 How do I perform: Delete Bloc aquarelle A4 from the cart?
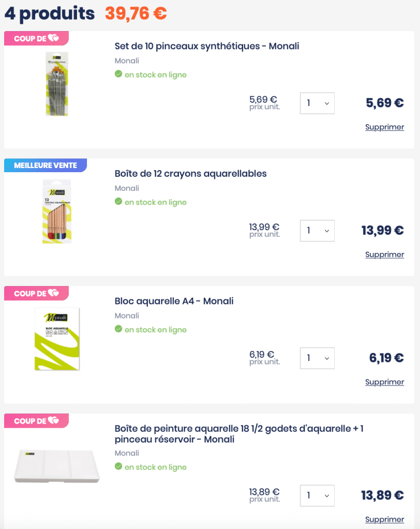click(x=384, y=382)
